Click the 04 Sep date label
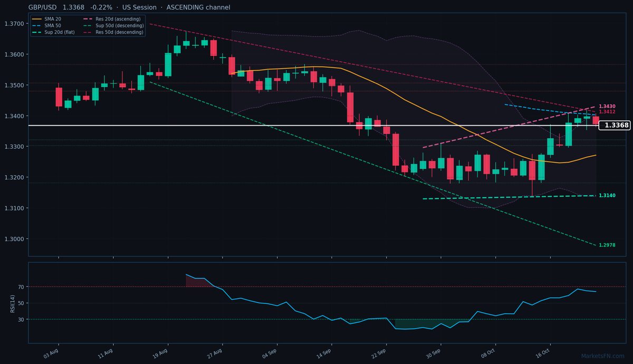The height and width of the screenshot is (364, 633). coord(270,353)
